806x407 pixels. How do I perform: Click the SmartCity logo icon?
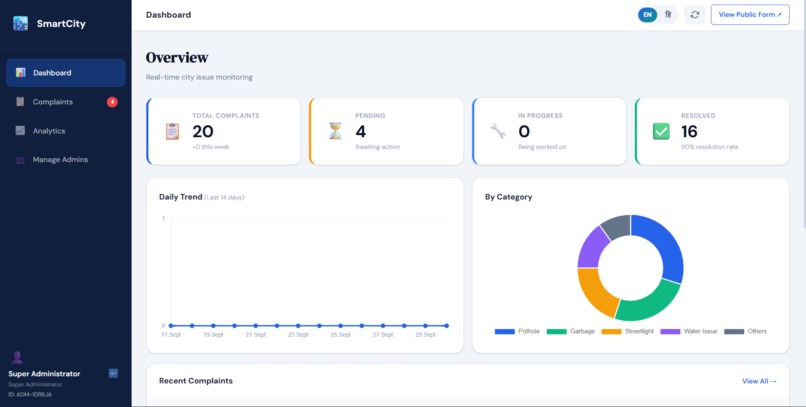pyautogui.click(x=21, y=23)
